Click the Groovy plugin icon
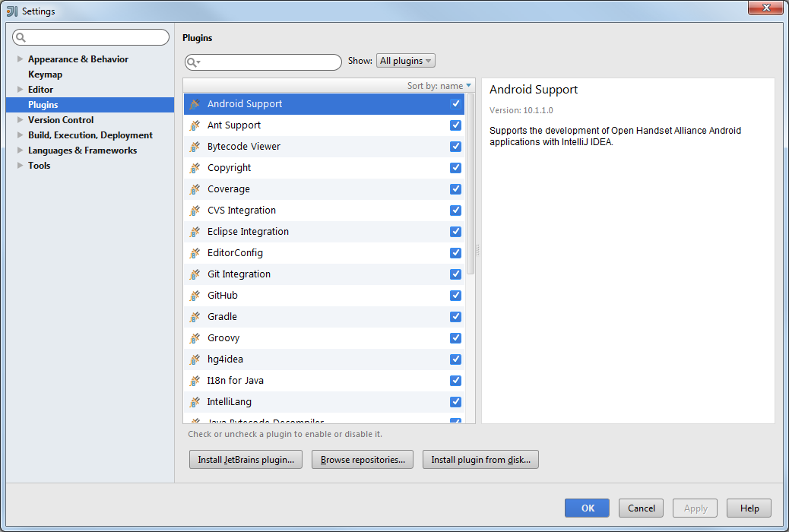The width and height of the screenshot is (789, 532). (x=195, y=338)
